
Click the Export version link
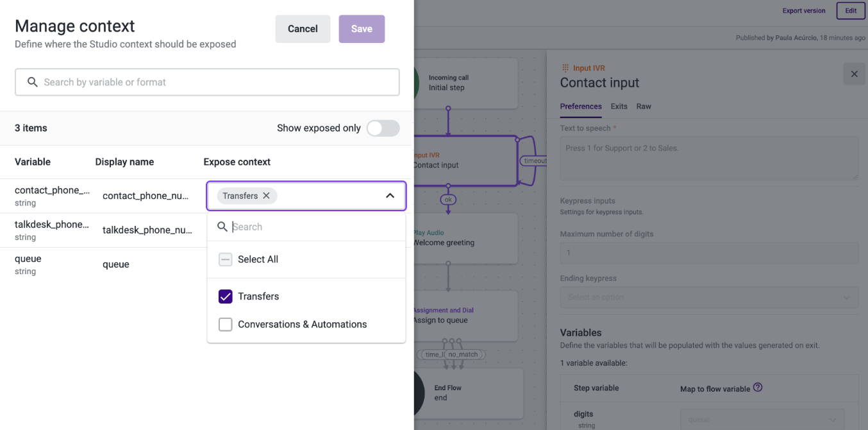(803, 11)
